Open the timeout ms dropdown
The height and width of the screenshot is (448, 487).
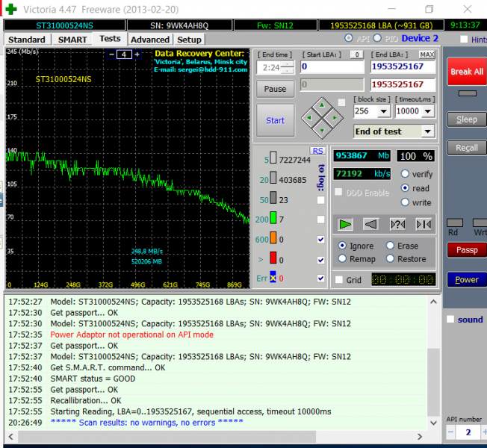click(428, 111)
